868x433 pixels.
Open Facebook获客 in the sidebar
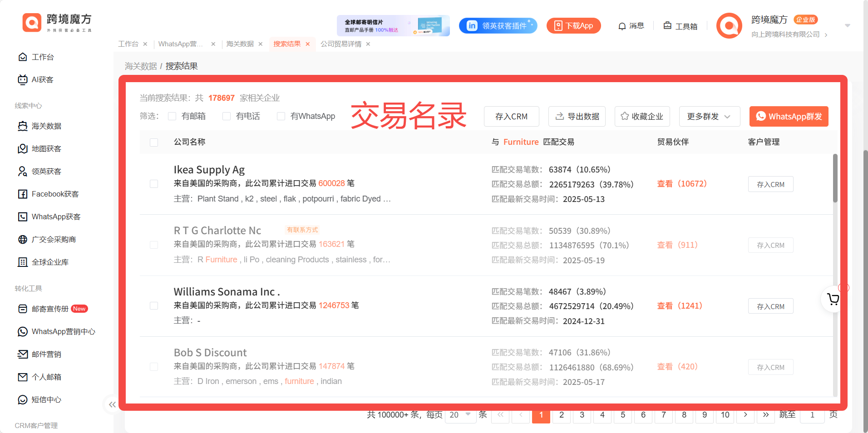coord(49,194)
